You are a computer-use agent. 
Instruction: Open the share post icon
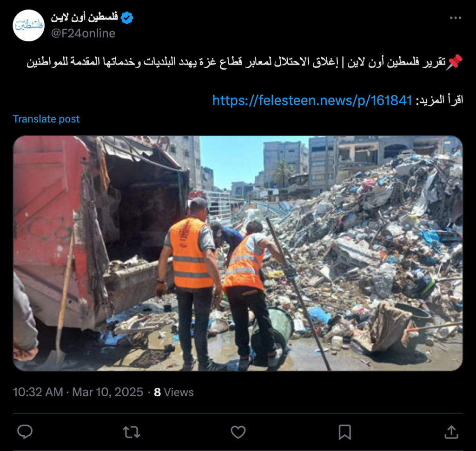(x=451, y=432)
